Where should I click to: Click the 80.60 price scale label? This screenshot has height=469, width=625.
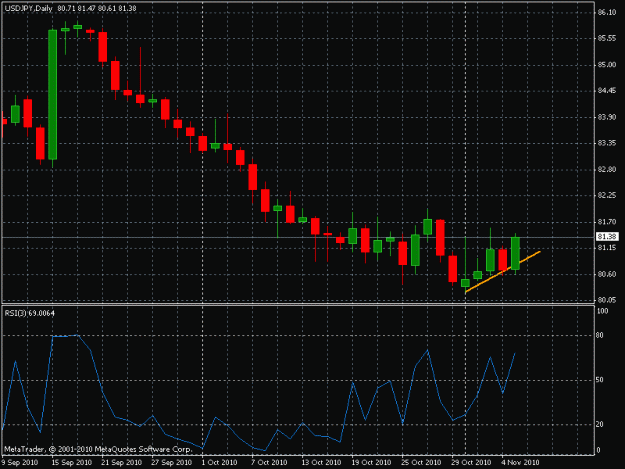pyautogui.click(x=607, y=274)
